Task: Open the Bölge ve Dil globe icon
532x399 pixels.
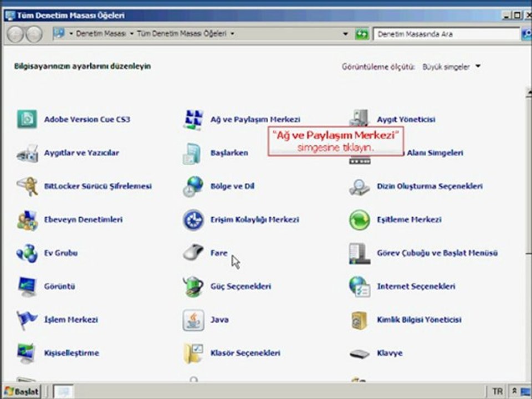Action: 193,186
